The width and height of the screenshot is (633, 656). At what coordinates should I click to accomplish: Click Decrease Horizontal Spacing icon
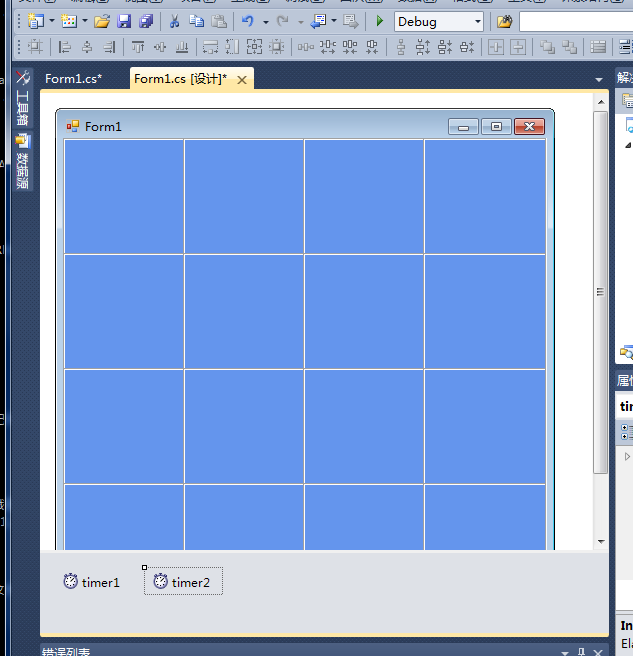350,47
